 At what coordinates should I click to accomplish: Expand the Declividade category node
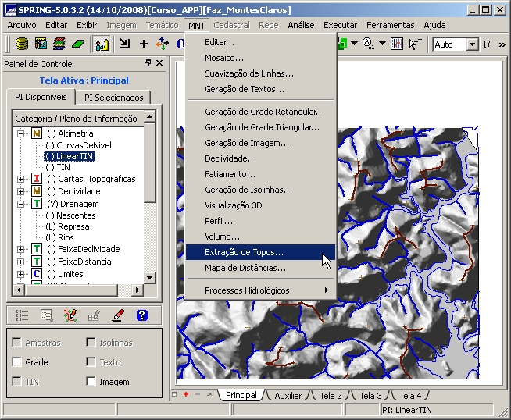coord(20,191)
